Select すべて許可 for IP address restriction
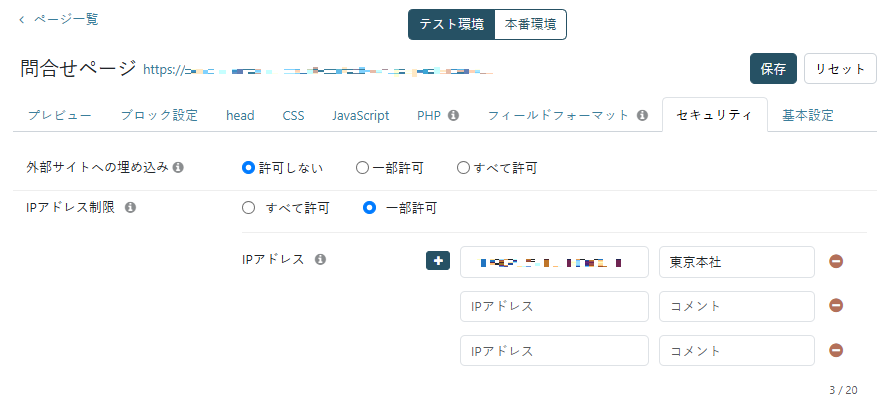Image resolution: width=887 pixels, height=414 pixels. (249, 208)
